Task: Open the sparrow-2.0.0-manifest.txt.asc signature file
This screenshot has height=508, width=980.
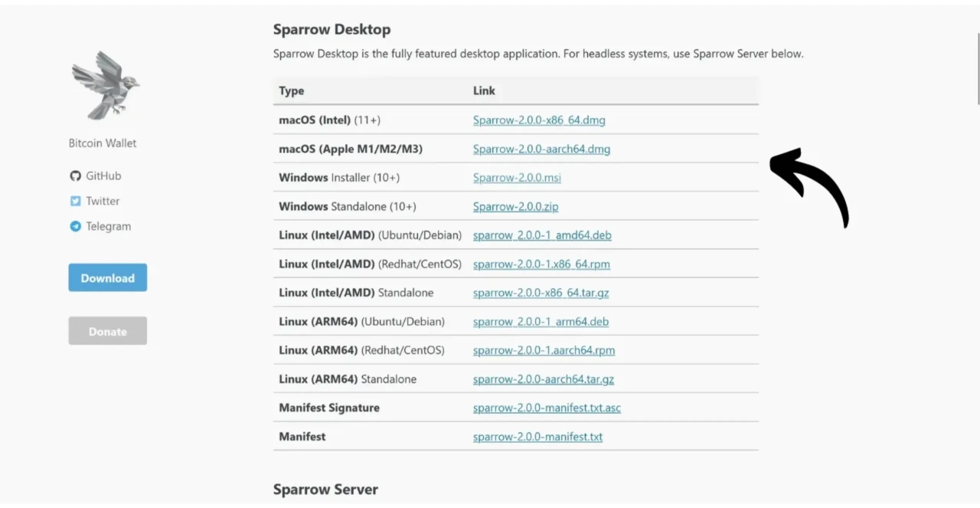Action: 547,408
